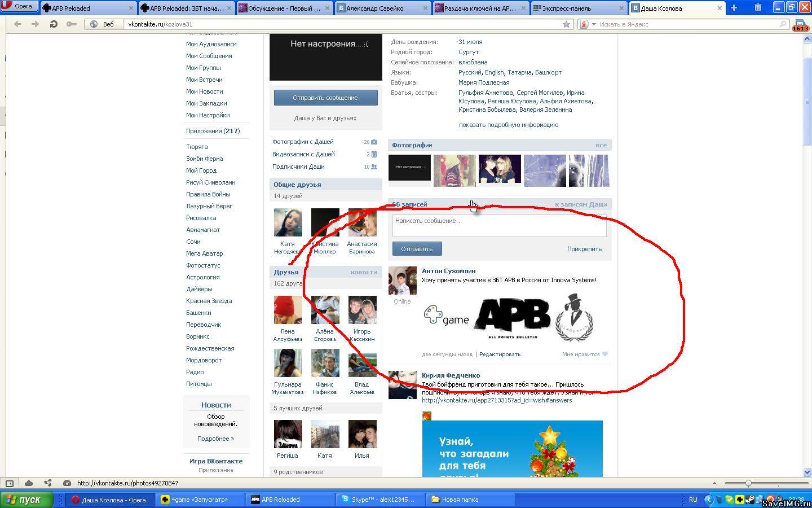Open the Yandex search engine dropdown
812x508 pixels.
(x=588, y=24)
